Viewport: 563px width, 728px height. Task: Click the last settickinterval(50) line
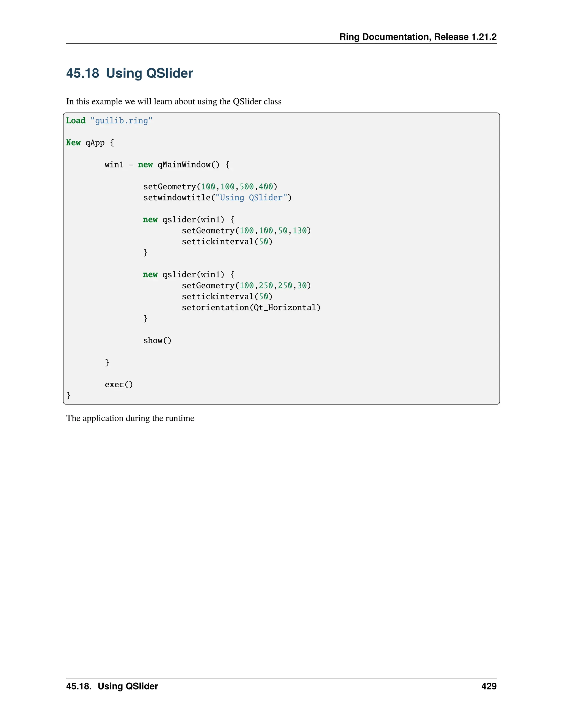click(227, 297)
